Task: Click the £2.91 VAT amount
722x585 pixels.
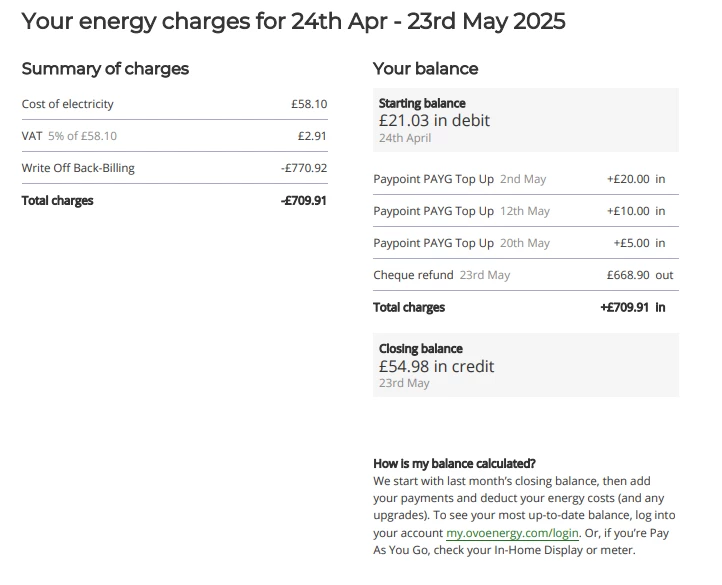Action: tap(312, 136)
